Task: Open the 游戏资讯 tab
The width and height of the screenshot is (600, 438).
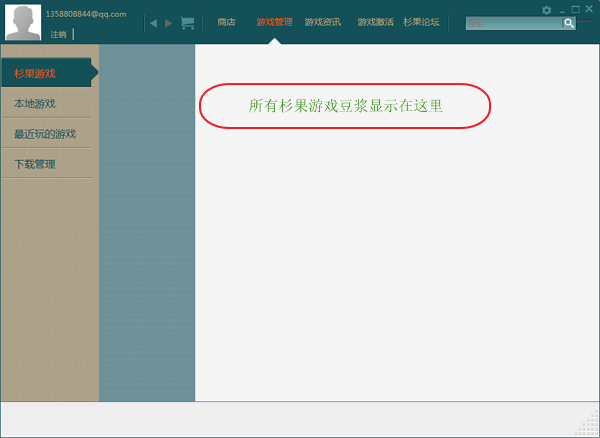Action: coord(323,22)
